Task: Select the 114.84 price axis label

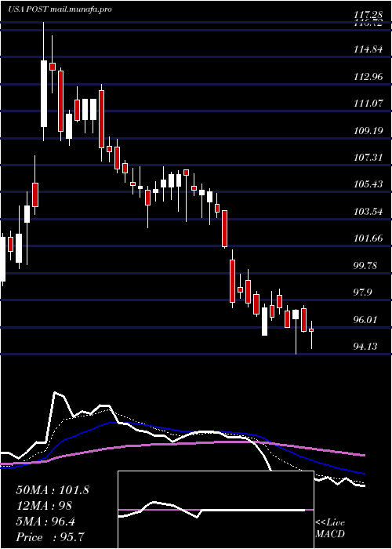Action: click(x=368, y=49)
